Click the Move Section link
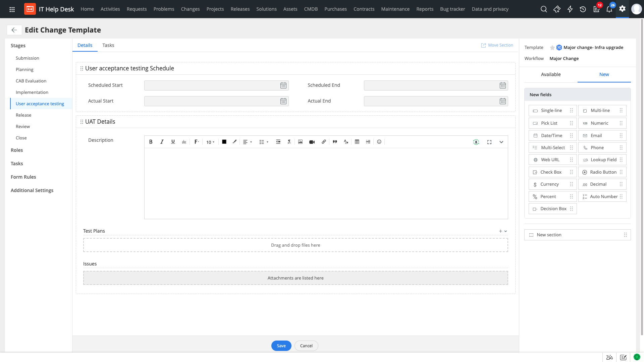 pyautogui.click(x=497, y=45)
